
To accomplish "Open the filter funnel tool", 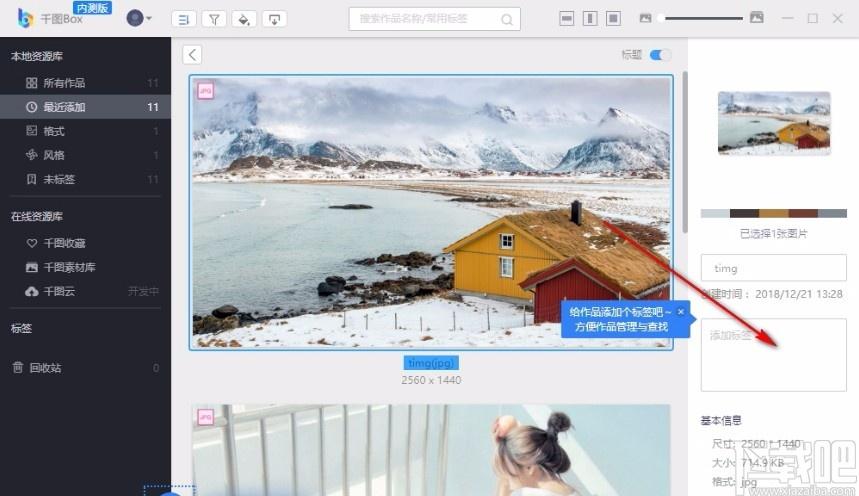I will point(214,20).
